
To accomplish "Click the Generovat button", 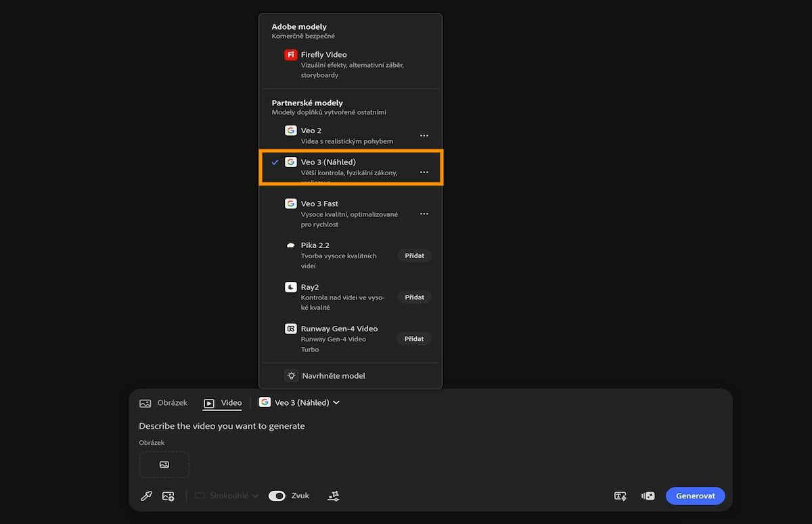I will pyautogui.click(x=696, y=496).
